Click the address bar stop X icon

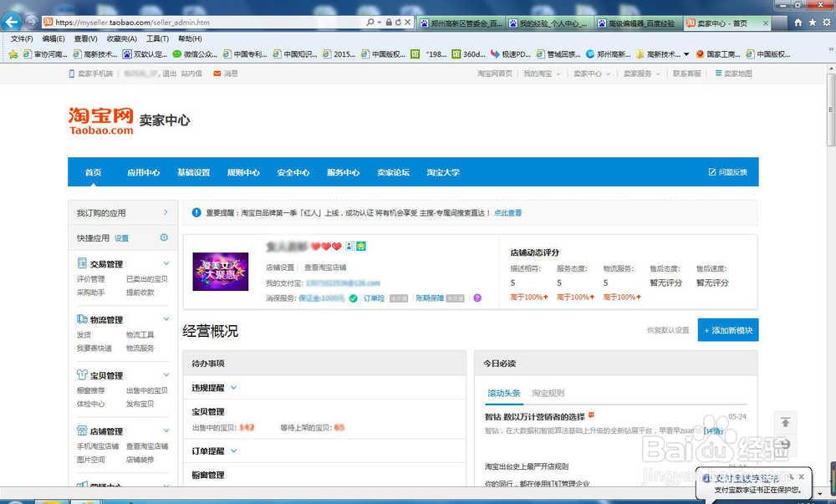coord(407,23)
